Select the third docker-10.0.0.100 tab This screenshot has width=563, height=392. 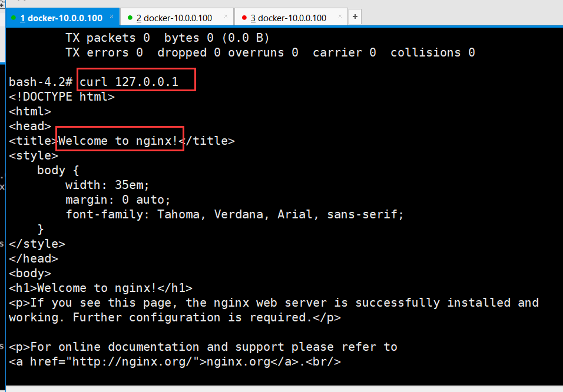click(289, 18)
